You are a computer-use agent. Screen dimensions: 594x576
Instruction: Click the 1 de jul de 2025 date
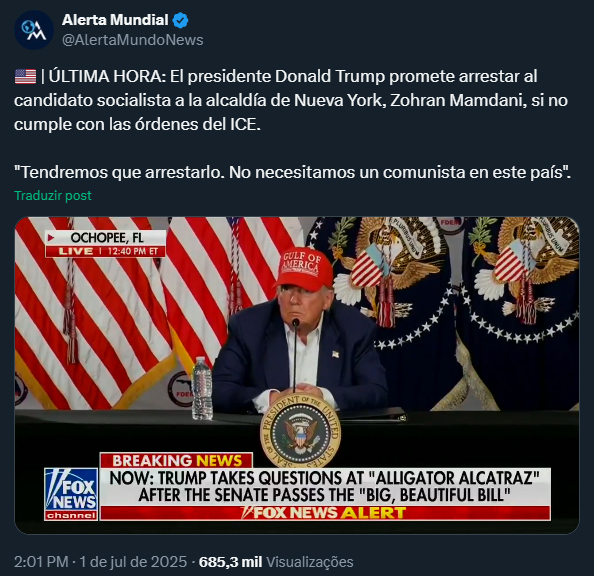point(133,562)
